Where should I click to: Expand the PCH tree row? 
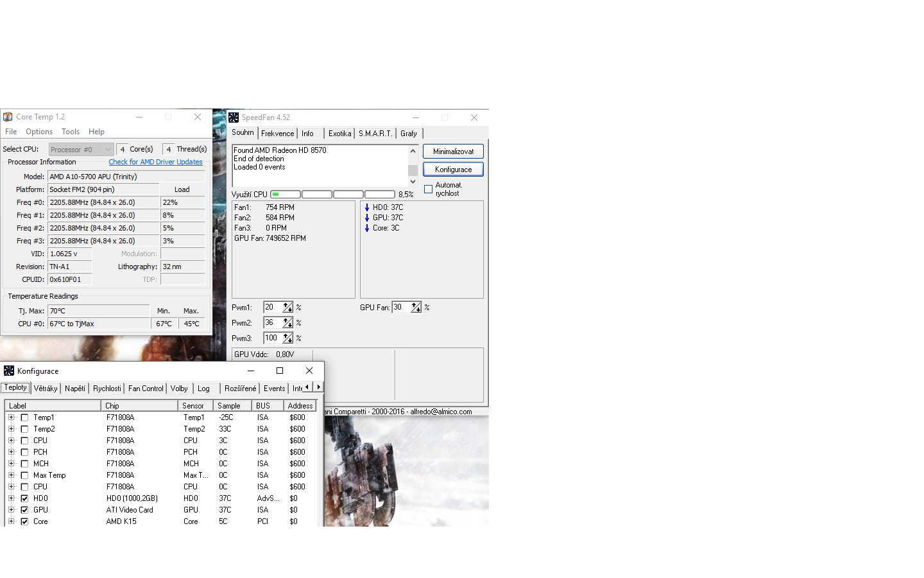(x=11, y=452)
